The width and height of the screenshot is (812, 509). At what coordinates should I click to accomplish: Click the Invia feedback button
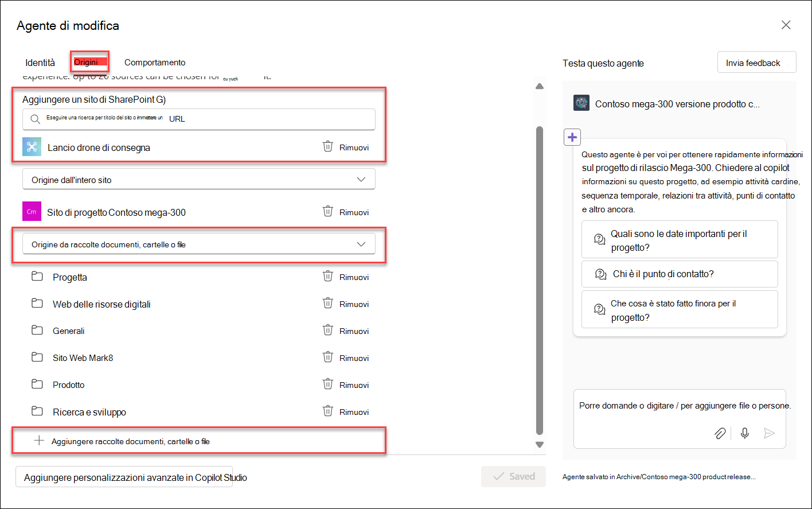(756, 63)
